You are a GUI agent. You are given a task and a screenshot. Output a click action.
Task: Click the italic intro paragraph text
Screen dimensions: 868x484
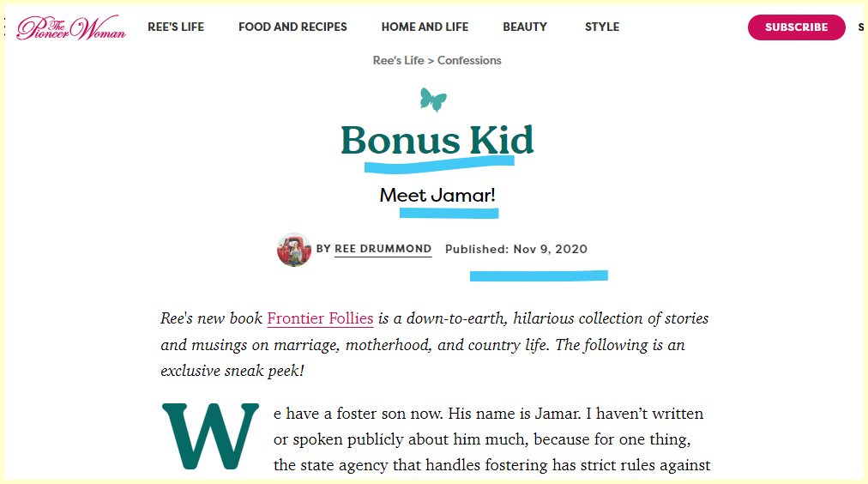tap(435, 344)
